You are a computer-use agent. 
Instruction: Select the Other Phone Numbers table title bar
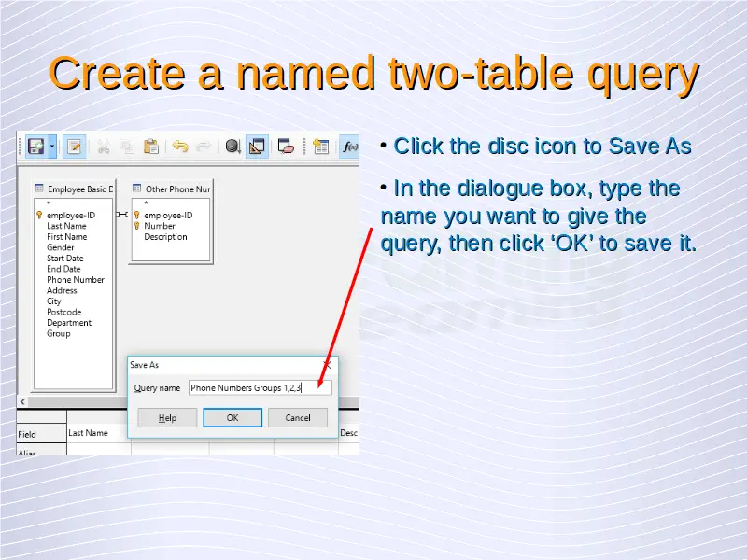click(x=172, y=189)
